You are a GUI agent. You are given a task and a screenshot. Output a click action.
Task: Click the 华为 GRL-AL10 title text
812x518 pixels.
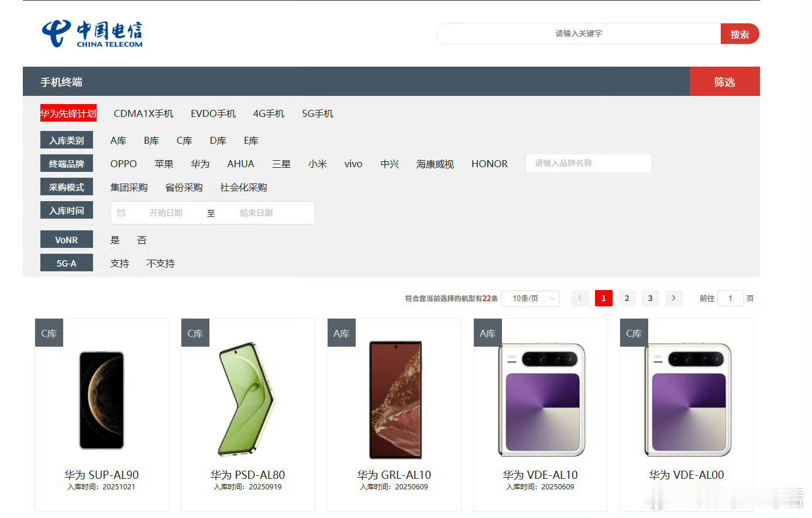click(394, 475)
